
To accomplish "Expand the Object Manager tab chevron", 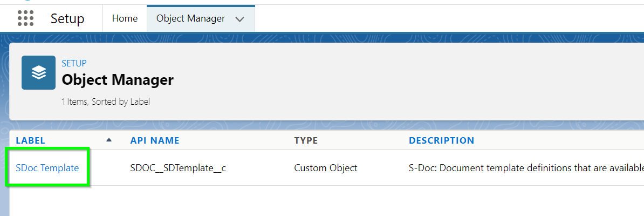I will (240, 19).
